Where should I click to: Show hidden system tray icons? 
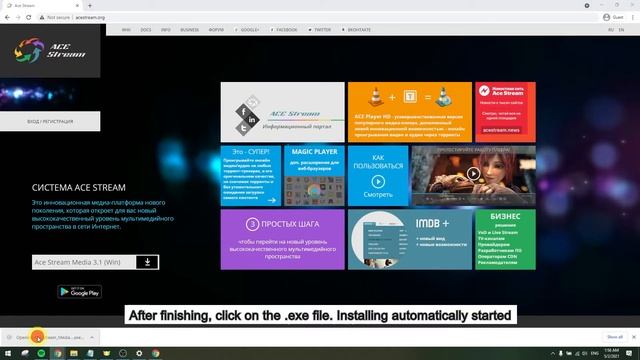[553, 353]
